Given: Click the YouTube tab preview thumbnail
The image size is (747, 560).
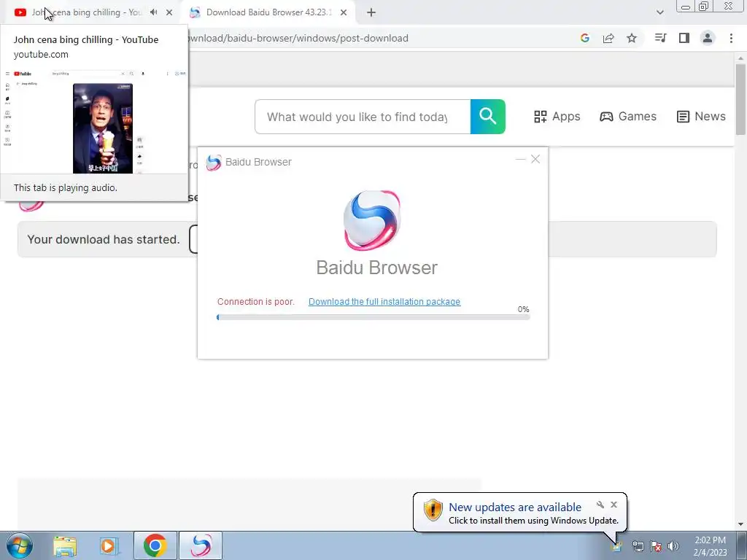Looking at the screenshot, I should (94, 122).
